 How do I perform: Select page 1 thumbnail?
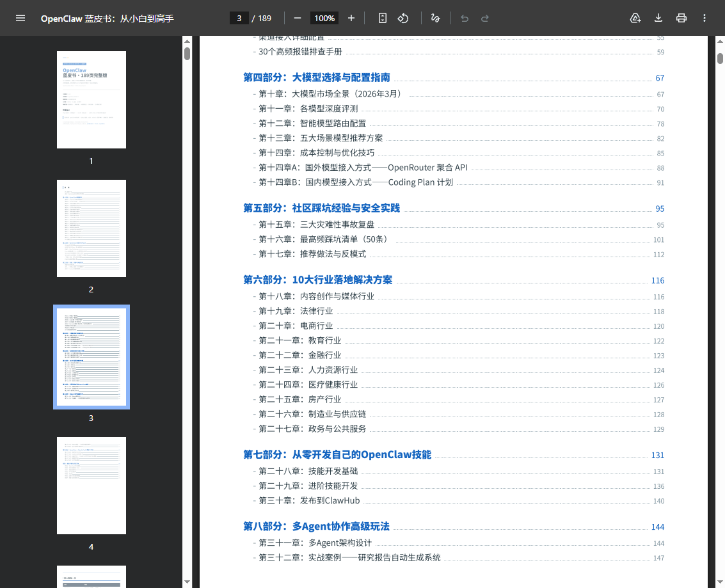(91, 100)
